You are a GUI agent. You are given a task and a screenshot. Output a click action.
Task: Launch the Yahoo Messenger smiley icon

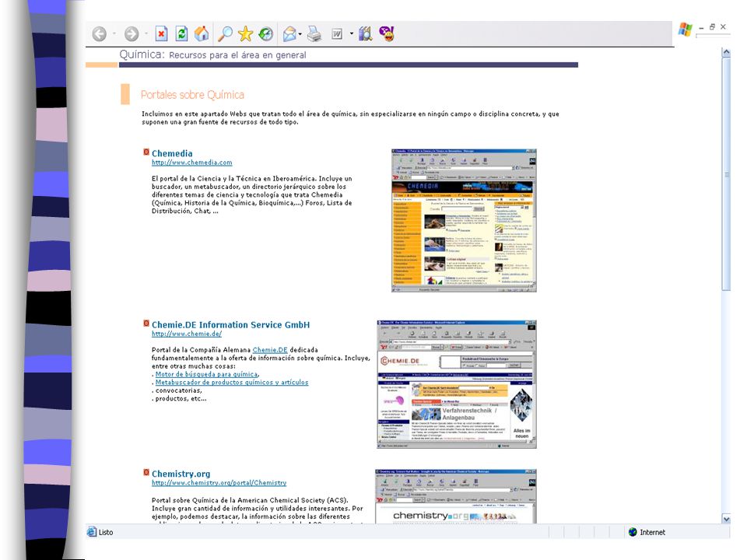(x=387, y=33)
